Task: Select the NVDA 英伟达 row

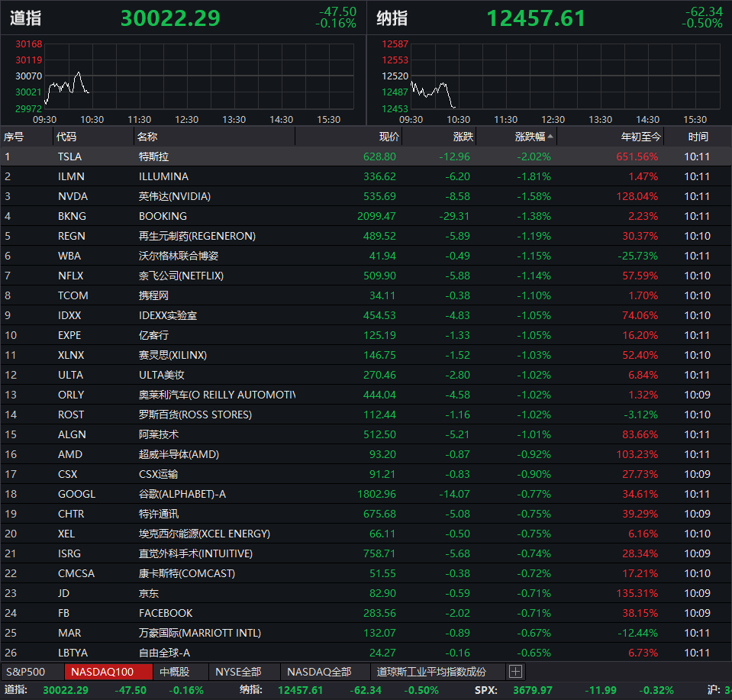Action: [366, 196]
